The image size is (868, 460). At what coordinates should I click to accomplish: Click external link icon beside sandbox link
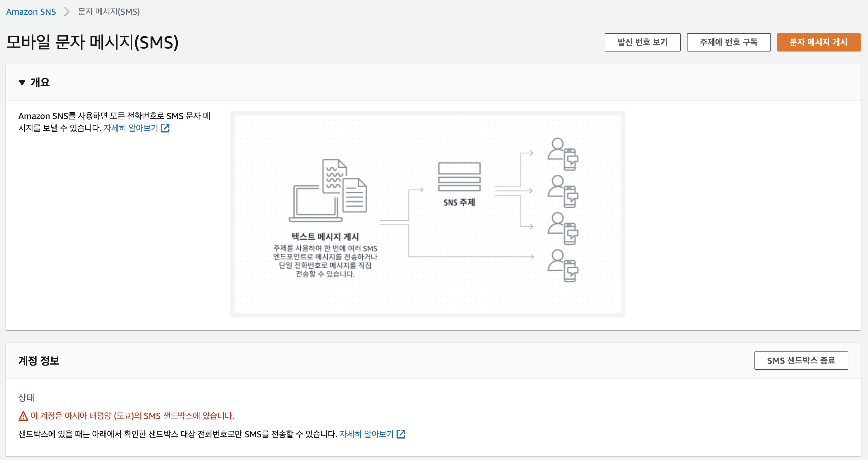401,434
